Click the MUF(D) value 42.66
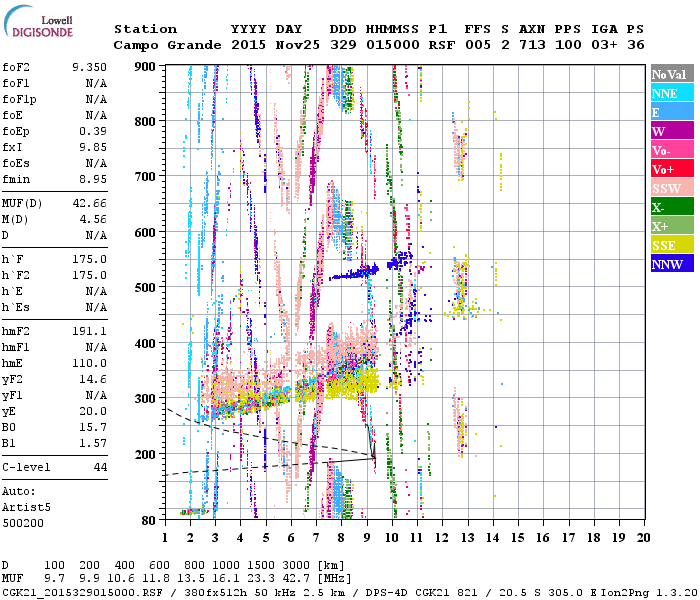 click(x=89, y=204)
